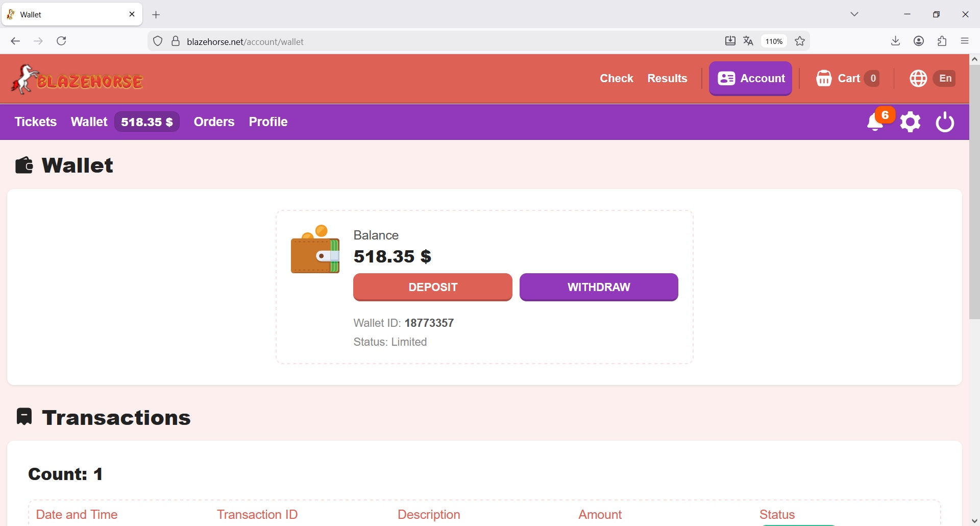
Task: Open the shopping cart
Action: (x=847, y=79)
